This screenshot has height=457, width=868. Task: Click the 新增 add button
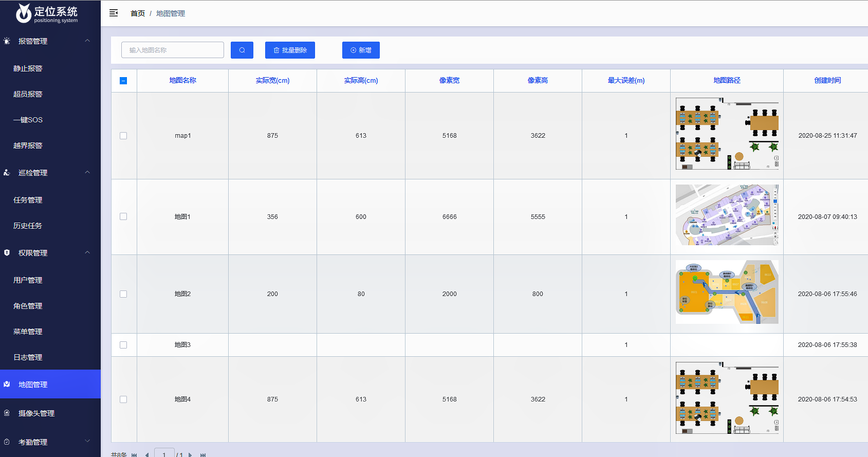[361, 50]
